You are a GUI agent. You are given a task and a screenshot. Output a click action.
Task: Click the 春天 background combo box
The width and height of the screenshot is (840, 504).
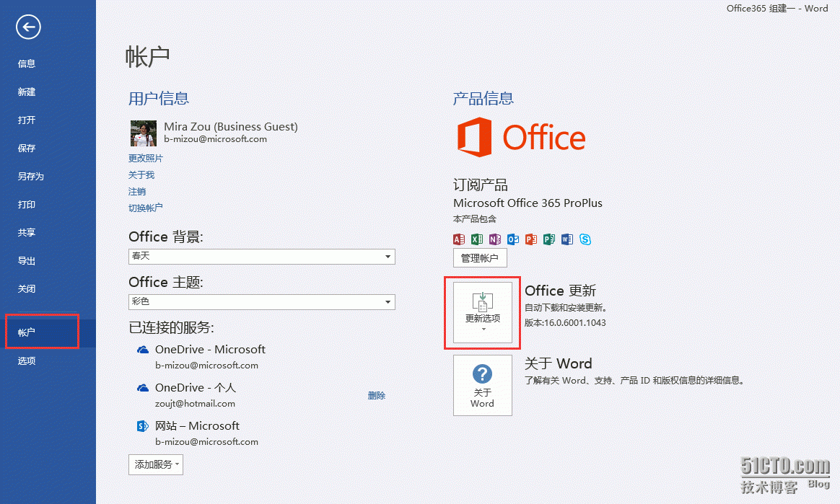(x=262, y=257)
